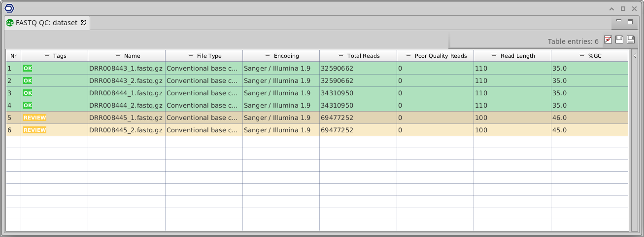This screenshot has height=237, width=644.
Task: Minimize the FASTQ QC view panel
Action: click(x=619, y=22)
